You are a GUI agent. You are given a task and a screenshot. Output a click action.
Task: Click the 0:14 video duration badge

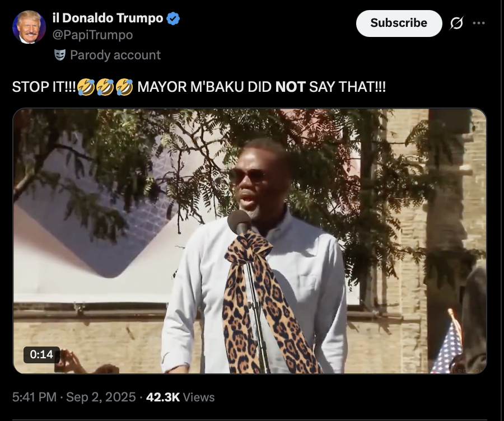pos(41,354)
